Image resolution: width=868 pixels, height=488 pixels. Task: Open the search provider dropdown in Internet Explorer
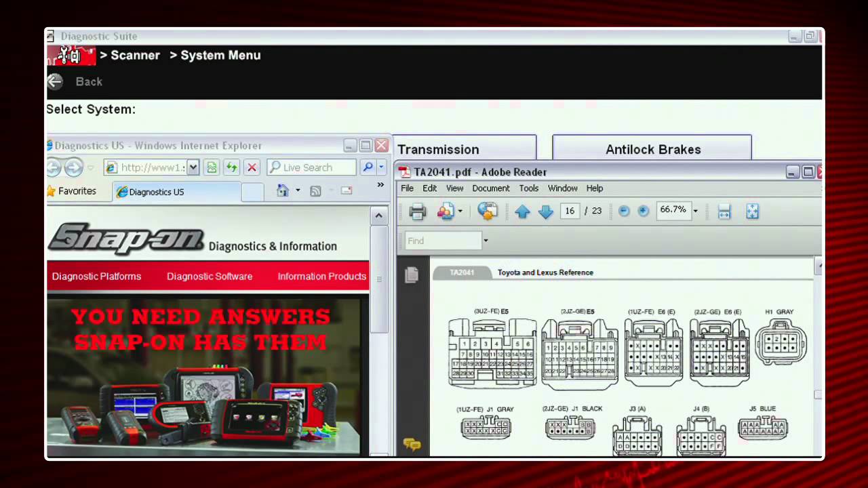(381, 167)
